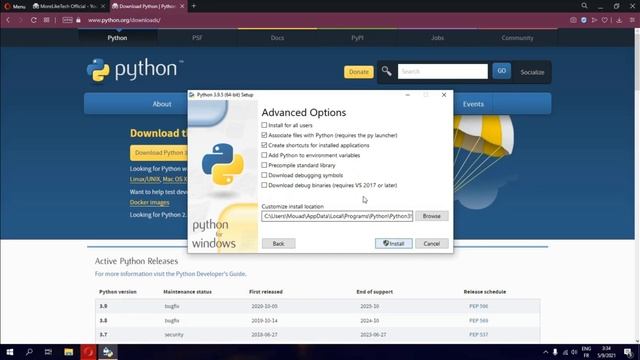Enable Precompile standard library
Image resolution: width=640 pixels, height=360 pixels.
pyautogui.click(x=298, y=165)
